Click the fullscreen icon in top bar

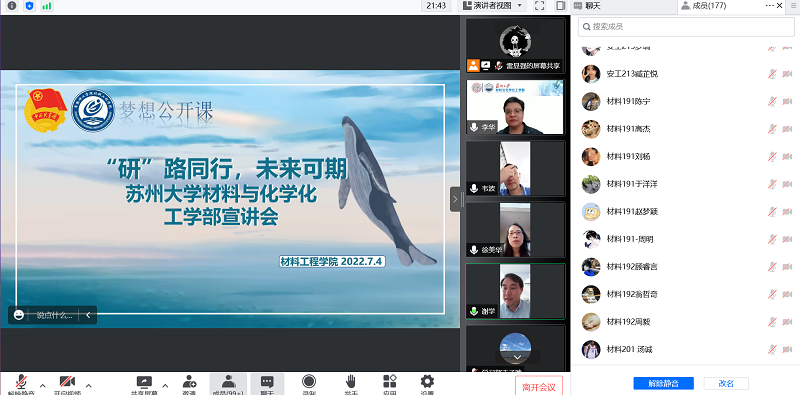(539, 6)
